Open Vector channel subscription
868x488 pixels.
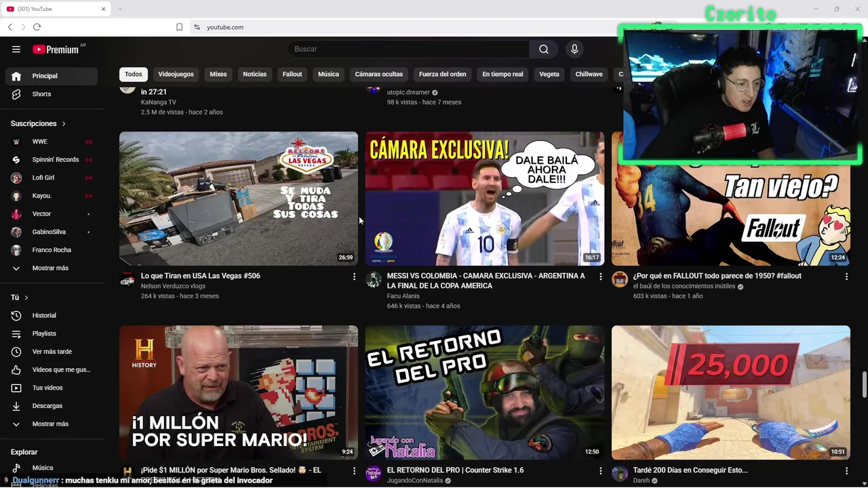52,214
